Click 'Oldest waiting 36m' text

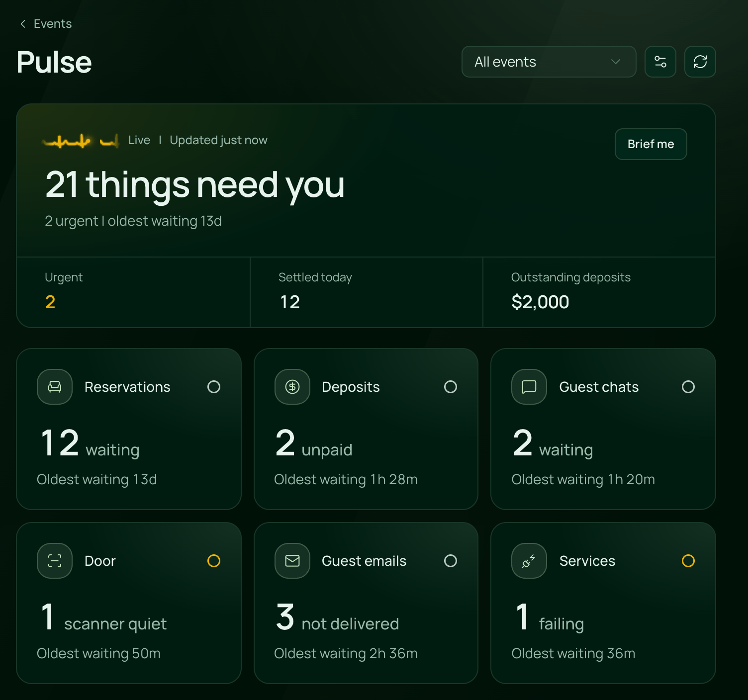coord(573,653)
